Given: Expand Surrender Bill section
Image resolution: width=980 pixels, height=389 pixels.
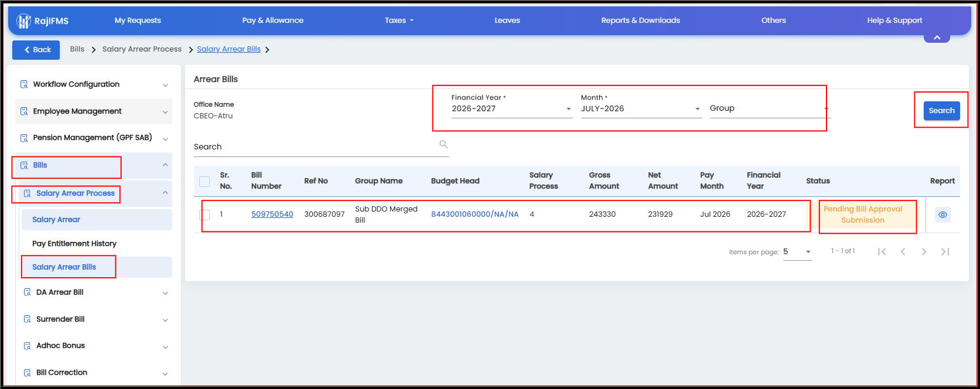Looking at the screenshot, I should [x=165, y=320].
